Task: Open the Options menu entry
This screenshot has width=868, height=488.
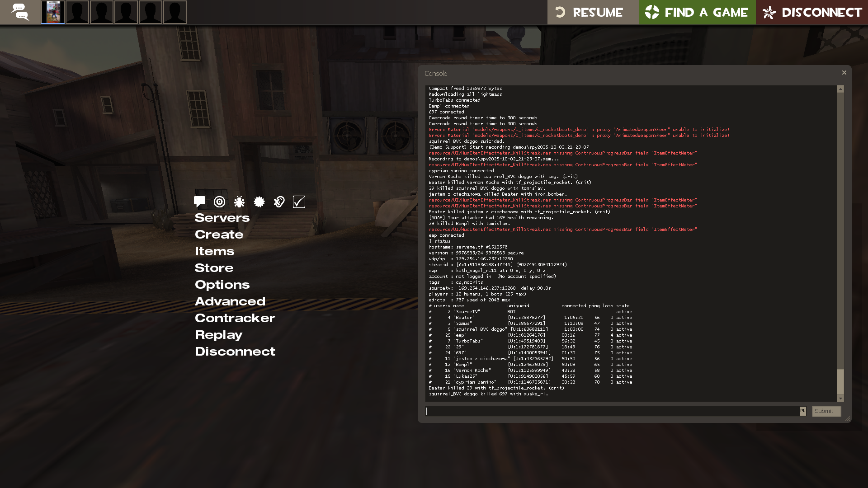Action: point(222,285)
